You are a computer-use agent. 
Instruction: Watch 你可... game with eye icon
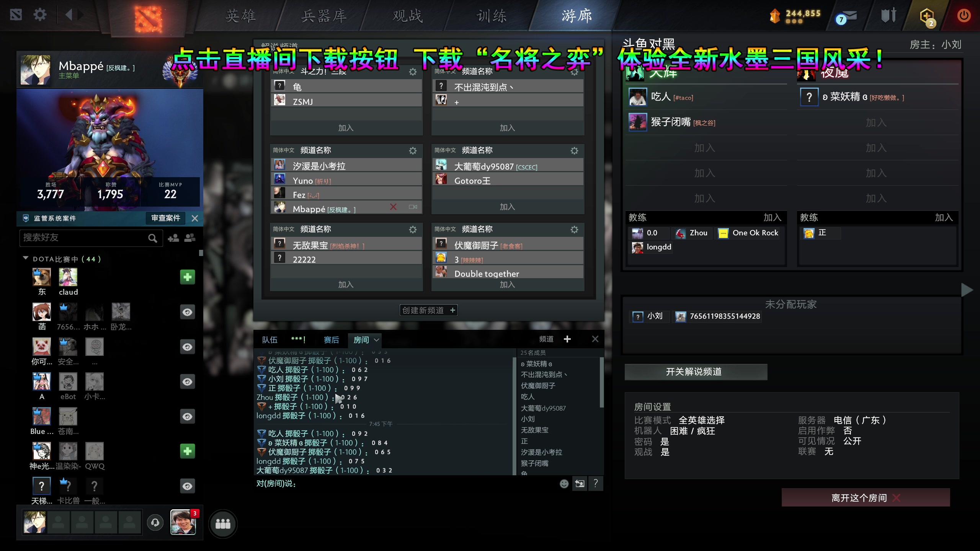tap(188, 347)
